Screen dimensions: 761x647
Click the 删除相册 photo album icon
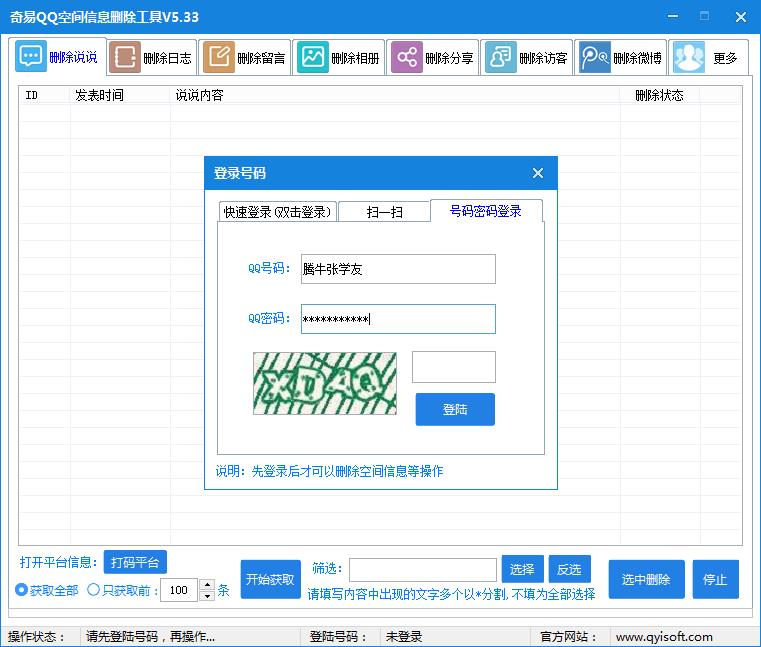313,58
